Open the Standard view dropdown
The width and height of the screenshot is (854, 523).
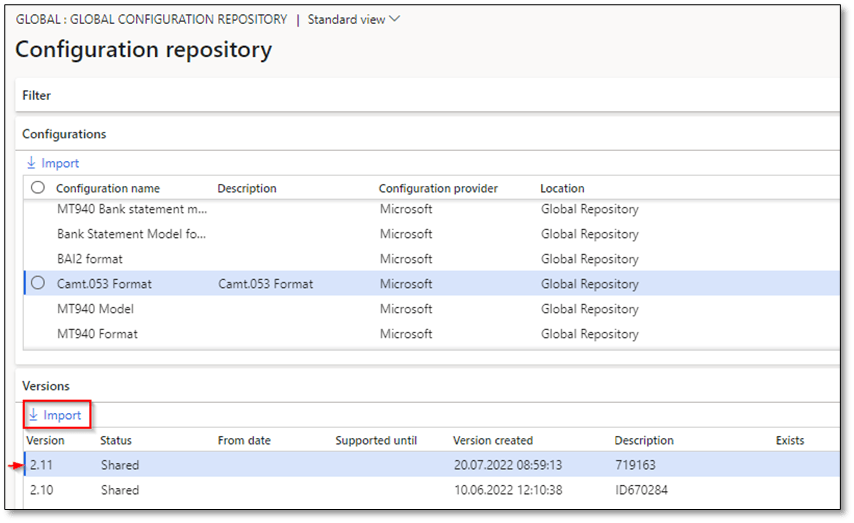(x=353, y=20)
